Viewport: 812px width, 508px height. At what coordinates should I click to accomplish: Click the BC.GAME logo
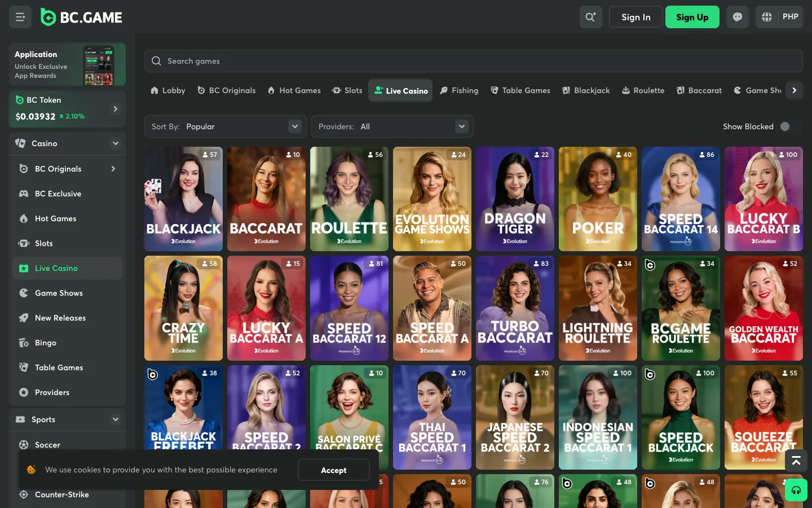tap(81, 17)
